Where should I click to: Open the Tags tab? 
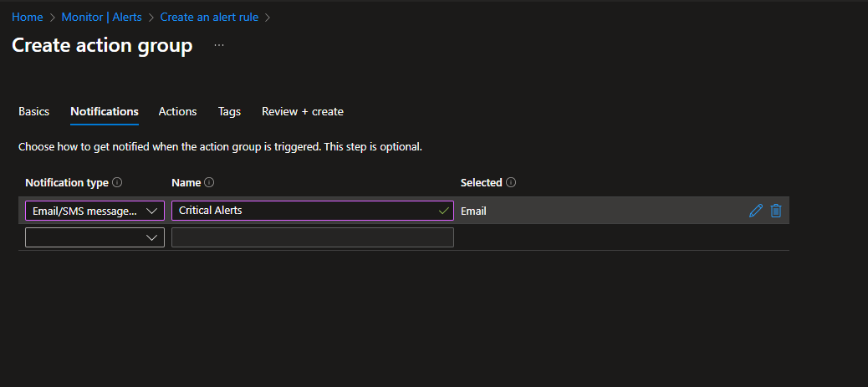(229, 111)
